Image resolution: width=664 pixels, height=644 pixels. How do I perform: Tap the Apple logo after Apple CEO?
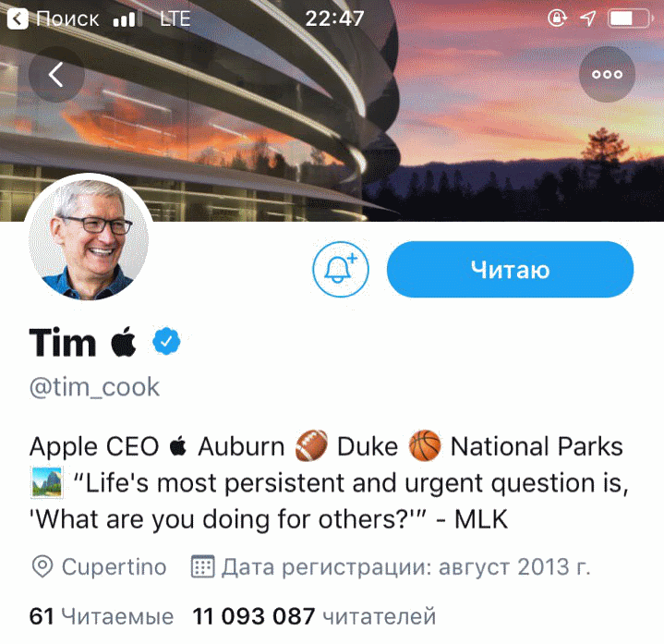tap(178, 447)
